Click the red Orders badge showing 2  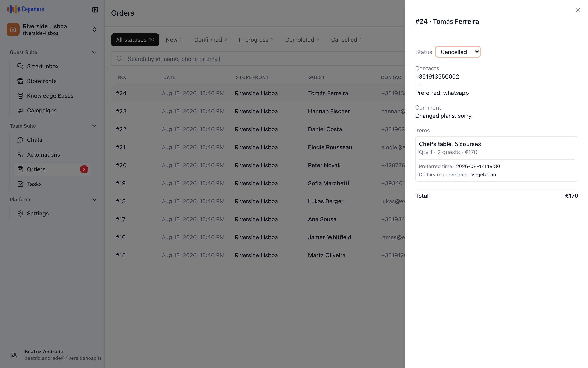tap(84, 169)
